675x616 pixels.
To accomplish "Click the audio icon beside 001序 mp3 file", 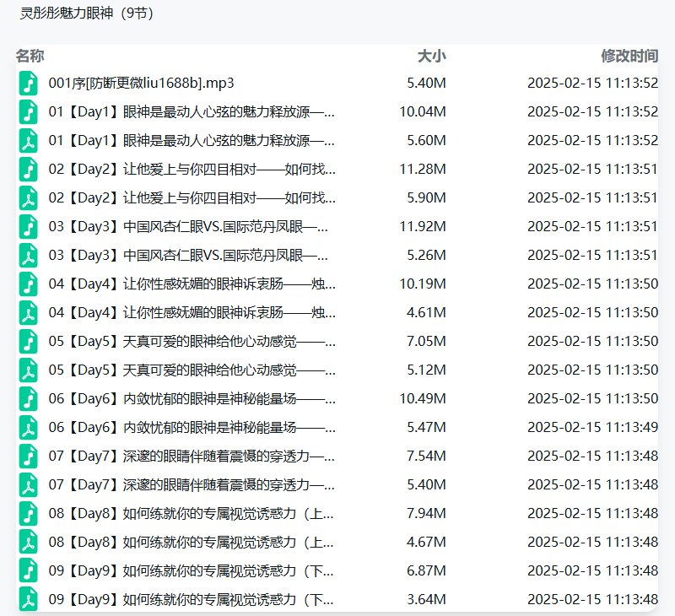I will click(29, 83).
